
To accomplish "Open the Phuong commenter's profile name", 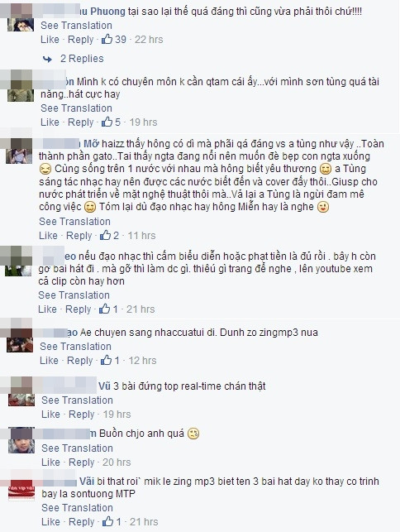I will click(x=102, y=12).
